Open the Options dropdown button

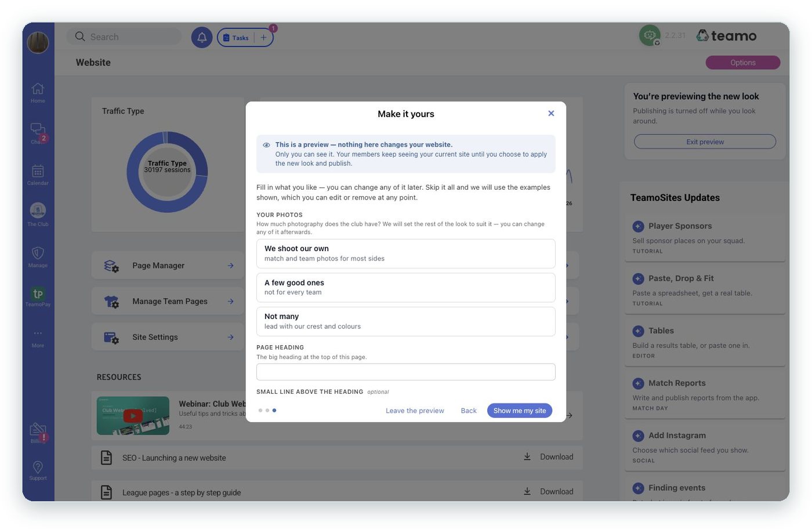pos(742,63)
